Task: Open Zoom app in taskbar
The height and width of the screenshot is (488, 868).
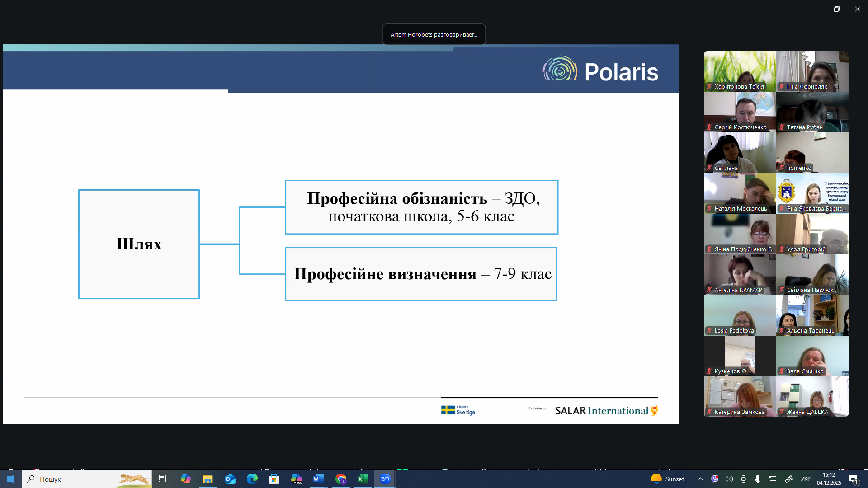Action: pyautogui.click(x=385, y=479)
